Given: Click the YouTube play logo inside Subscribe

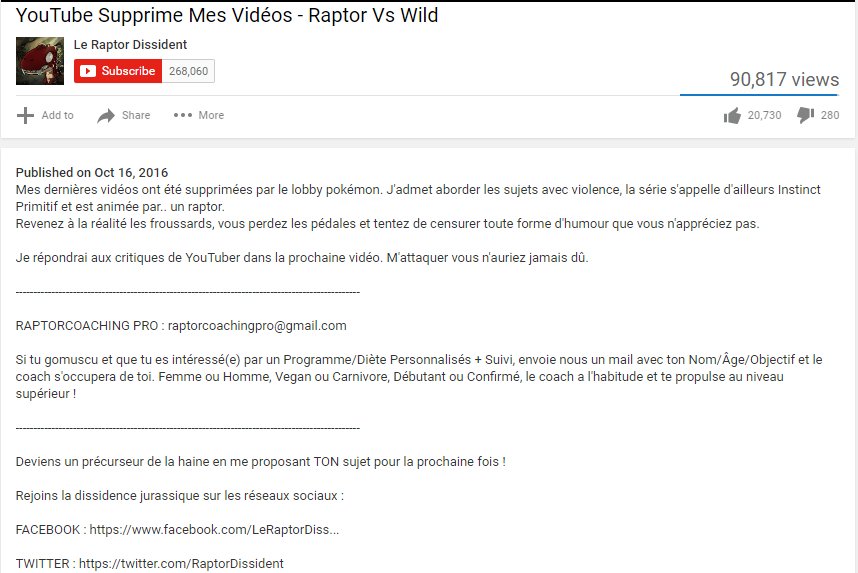Looking at the screenshot, I should [x=88, y=71].
